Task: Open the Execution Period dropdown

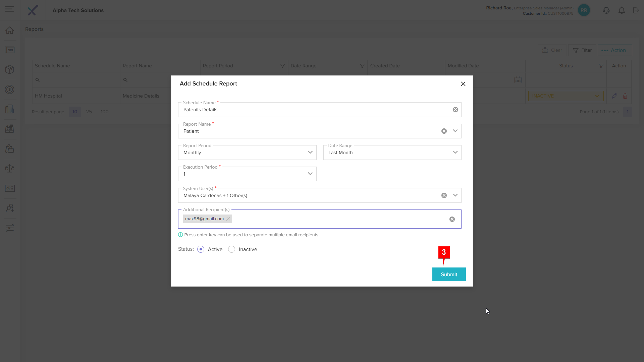Action: click(x=310, y=174)
